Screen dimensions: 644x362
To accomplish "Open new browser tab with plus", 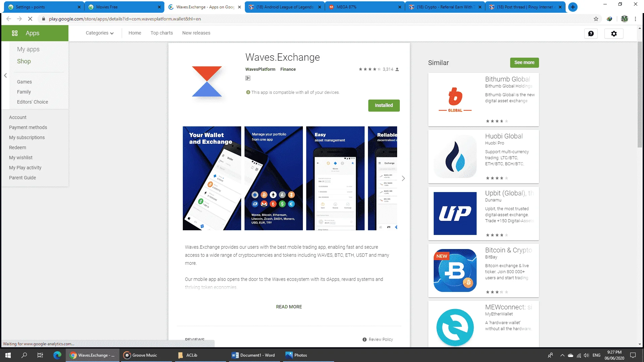I will 573,7.
